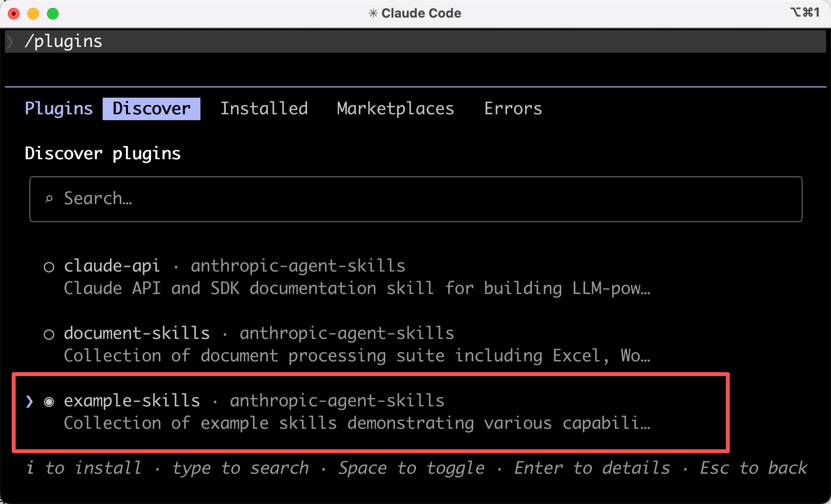The image size is (831, 504).
Task: Open the claude-api plugin name
Action: (x=112, y=266)
